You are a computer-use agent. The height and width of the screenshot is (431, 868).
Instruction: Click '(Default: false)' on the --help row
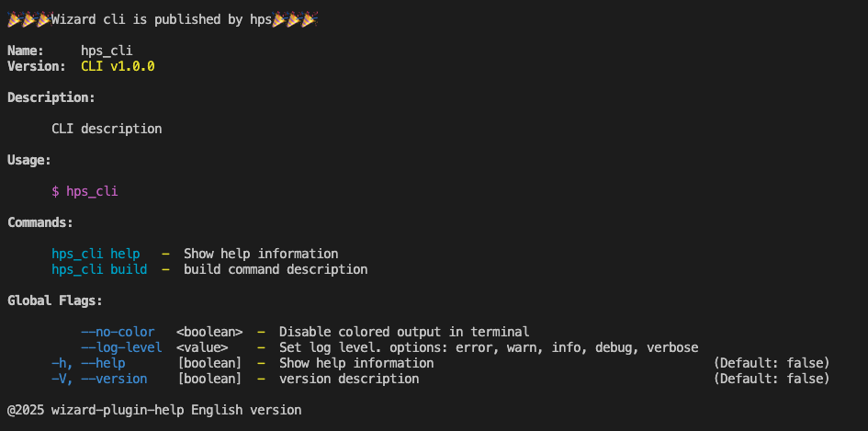pyautogui.click(x=772, y=363)
